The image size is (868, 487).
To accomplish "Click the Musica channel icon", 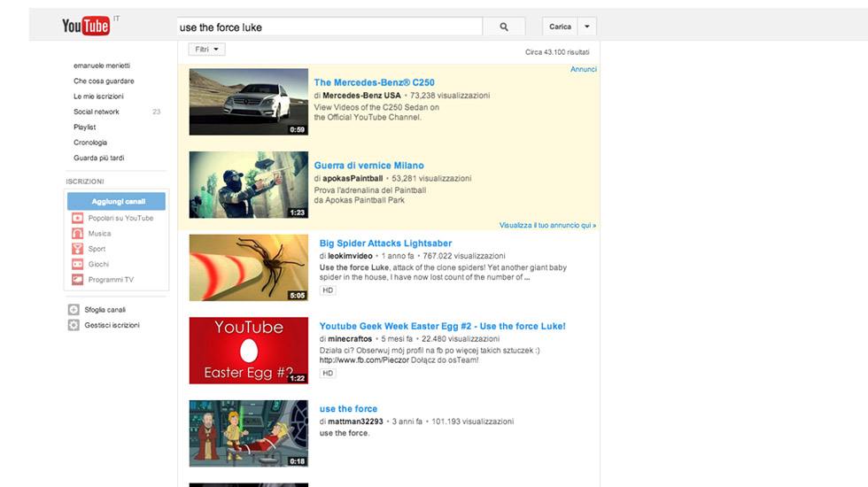I will point(78,234).
